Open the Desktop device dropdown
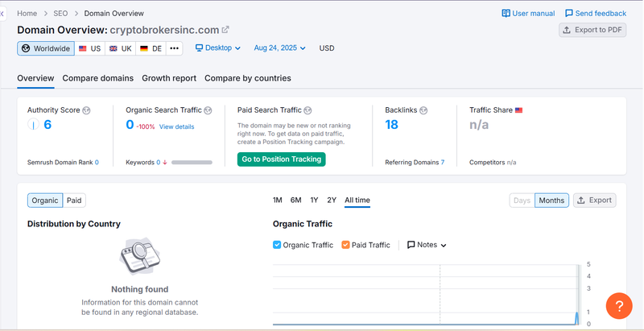 point(217,48)
